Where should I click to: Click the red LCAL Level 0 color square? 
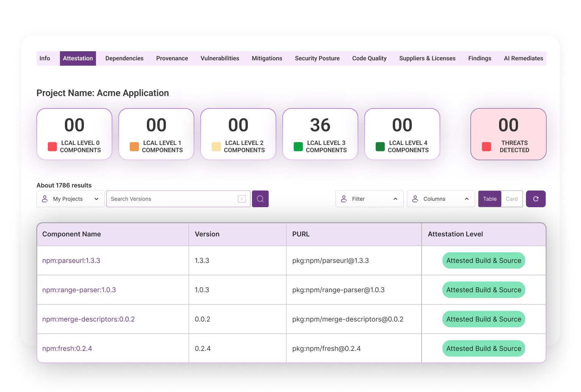(52, 147)
